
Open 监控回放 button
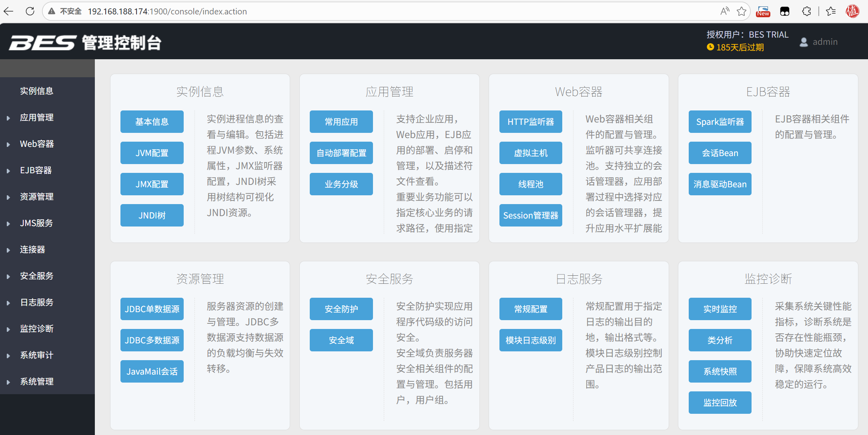click(x=720, y=403)
